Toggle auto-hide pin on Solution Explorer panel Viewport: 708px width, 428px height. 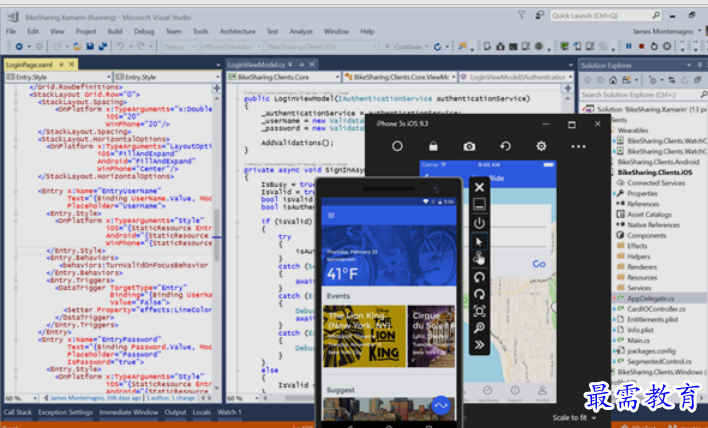[x=699, y=65]
